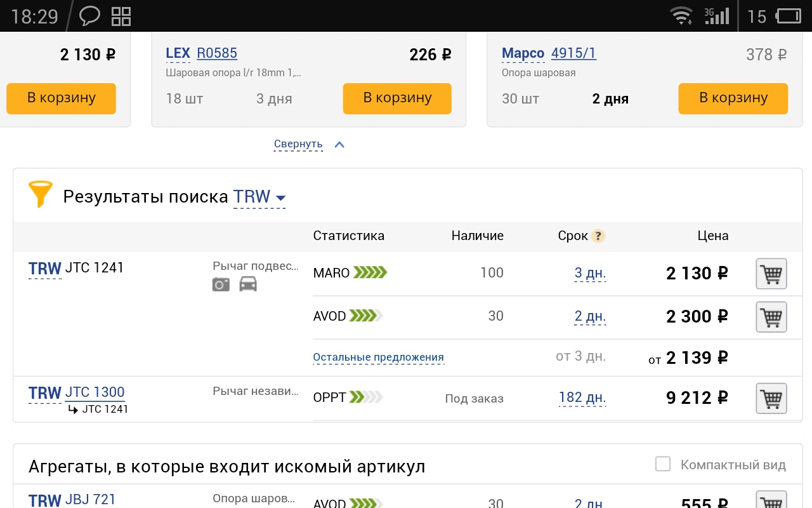Select the Статистика column header
The width and height of the screenshot is (812, 508).
[x=349, y=236]
